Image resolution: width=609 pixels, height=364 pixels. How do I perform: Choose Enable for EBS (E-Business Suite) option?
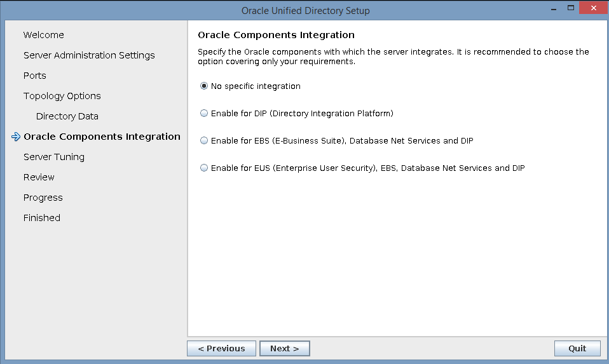[x=204, y=140]
